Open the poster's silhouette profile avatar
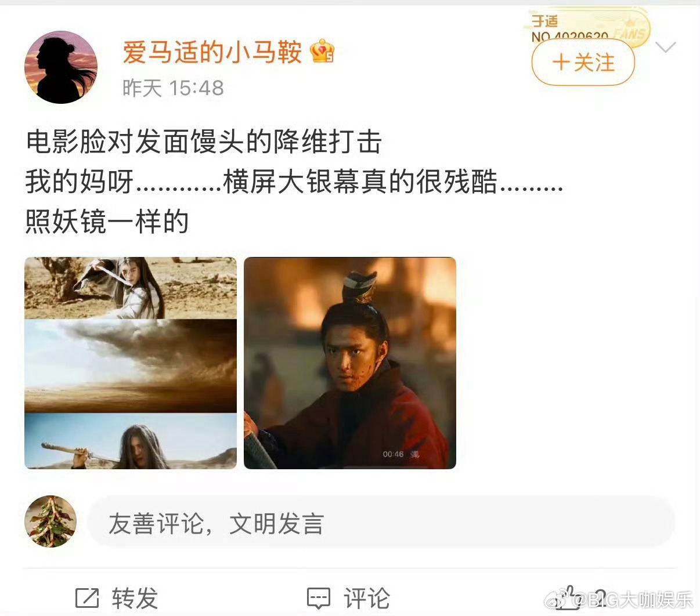Screen dimensions: 700x616 (x=61, y=67)
